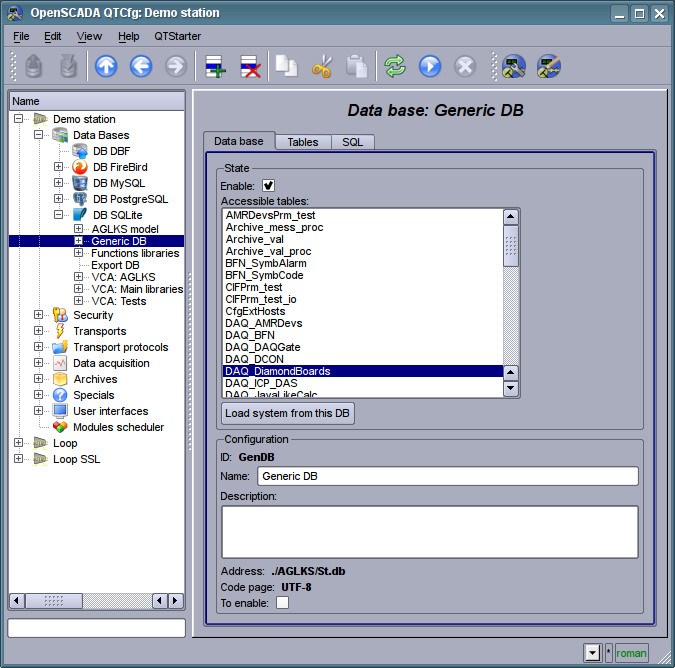Select CfgExtHosts in the tables list
The height and width of the screenshot is (668, 675).
pyautogui.click(x=362, y=311)
